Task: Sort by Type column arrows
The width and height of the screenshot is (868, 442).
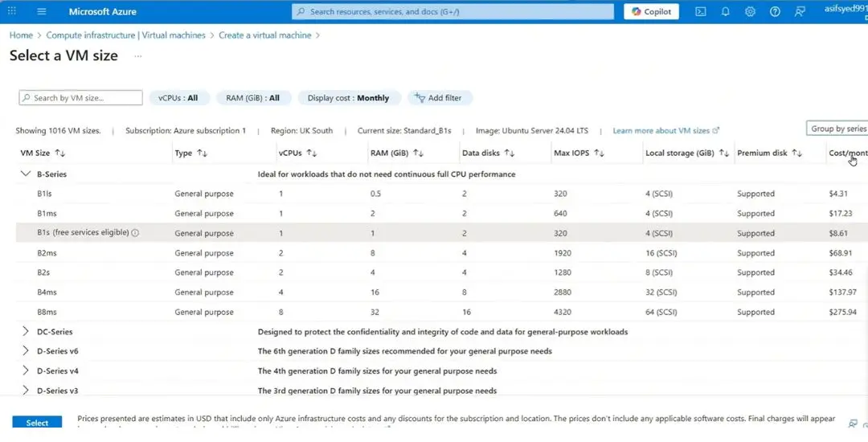Action: click(x=202, y=153)
